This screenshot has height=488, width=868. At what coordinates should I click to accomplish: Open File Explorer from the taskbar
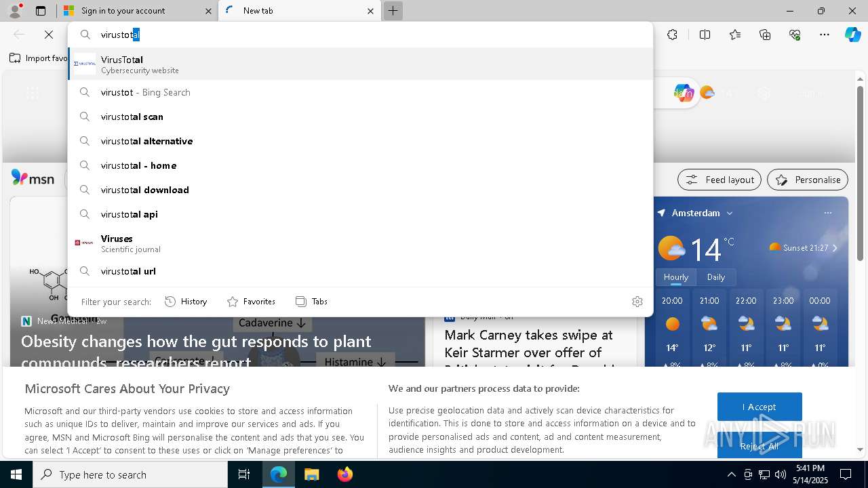(311, 474)
